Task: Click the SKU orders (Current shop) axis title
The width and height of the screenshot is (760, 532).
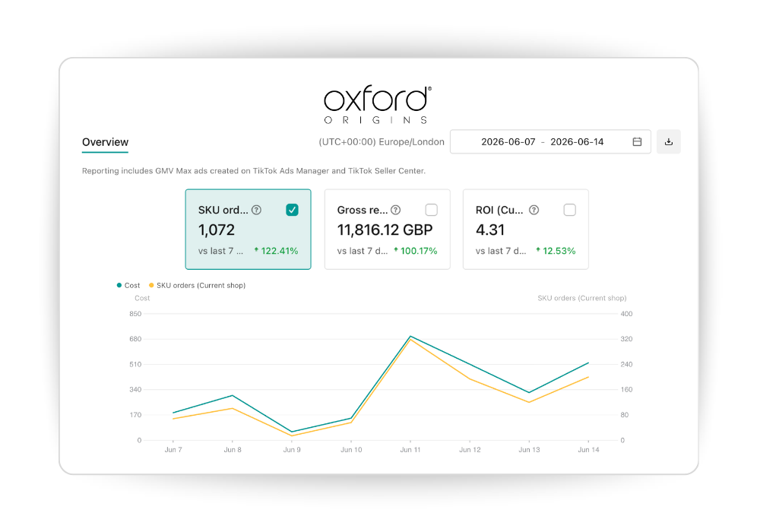Action: [581, 298]
